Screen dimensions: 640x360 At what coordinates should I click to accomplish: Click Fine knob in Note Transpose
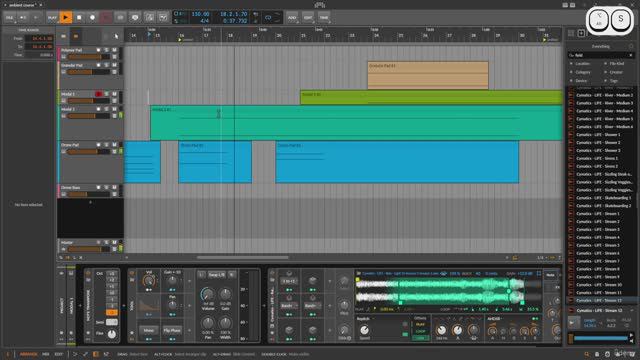click(x=111, y=334)
